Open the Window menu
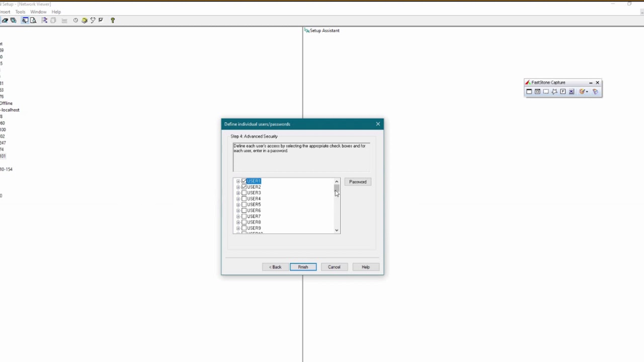644x362 pixels. click(x=38, y=12)
